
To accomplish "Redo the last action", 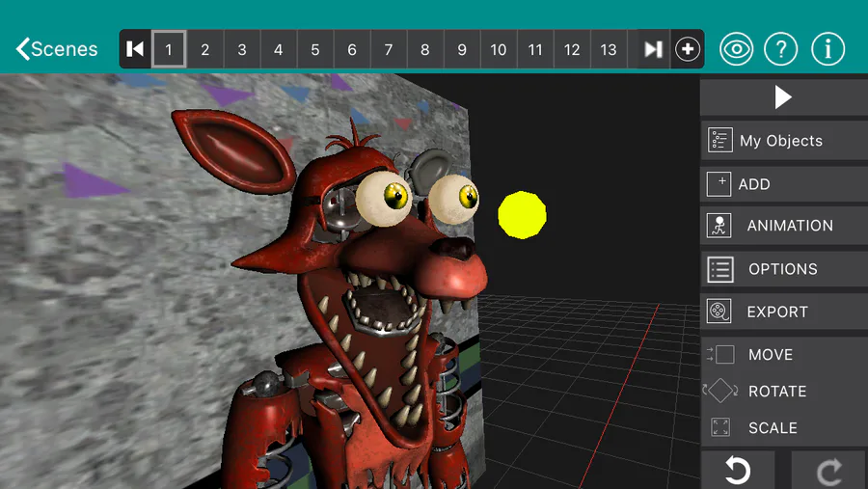I will coord(828,471).
